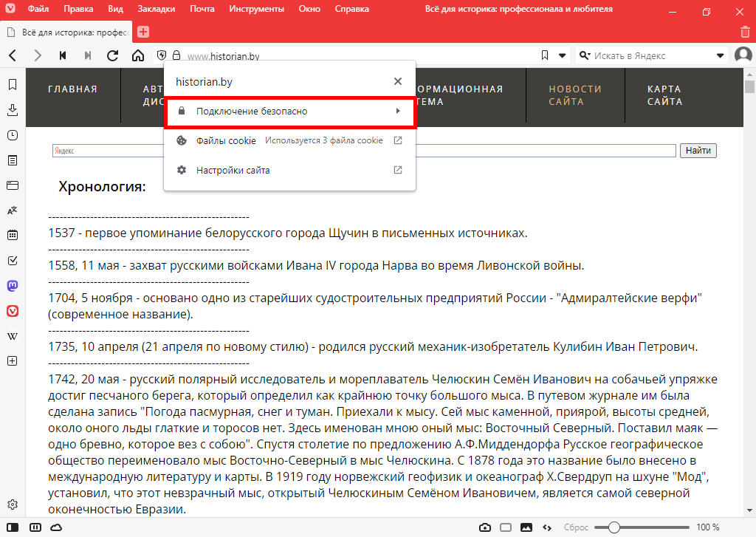The image size is (756, 537).
Task: Open the Bookmarks panel in the sidebar
Action: [12, 85]
